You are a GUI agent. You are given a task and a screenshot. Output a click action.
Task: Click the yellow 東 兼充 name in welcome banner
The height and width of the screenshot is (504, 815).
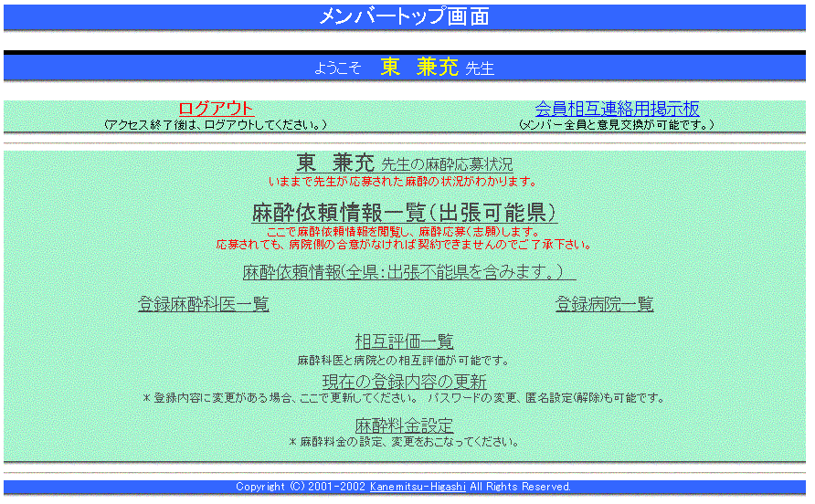tap(419, 68)
